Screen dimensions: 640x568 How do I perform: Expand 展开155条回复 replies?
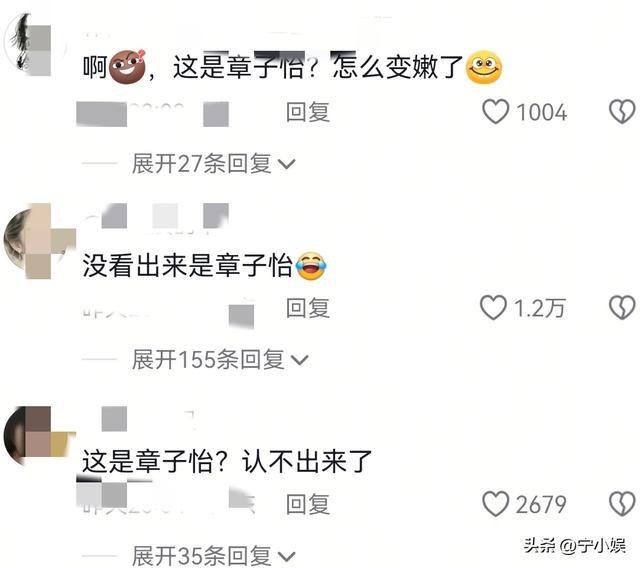pyautogui.click(x=220, y=359)
